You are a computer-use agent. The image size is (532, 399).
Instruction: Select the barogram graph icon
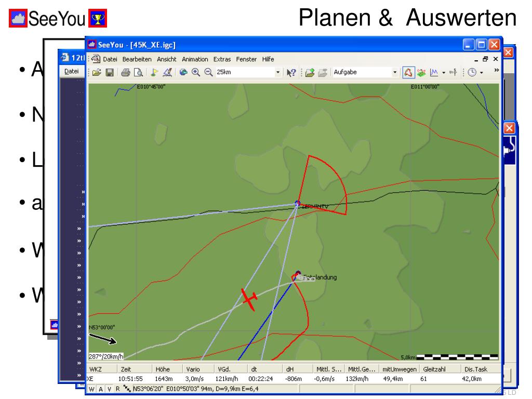434,72
